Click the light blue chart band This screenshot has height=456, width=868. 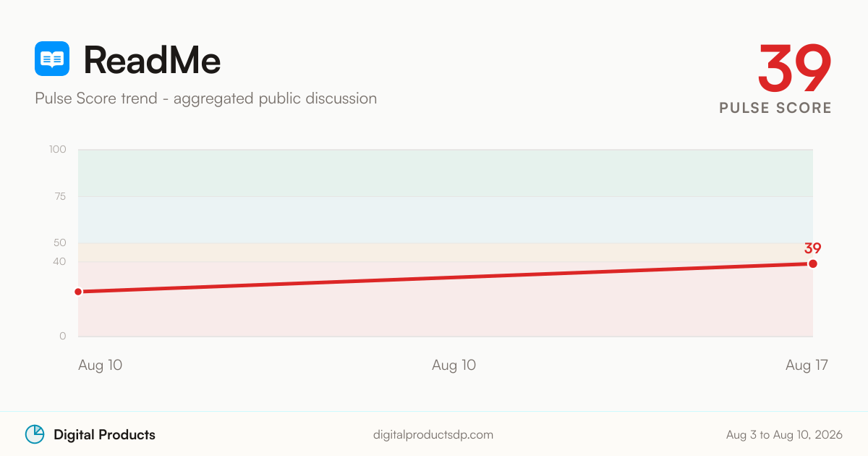point(446,219)
